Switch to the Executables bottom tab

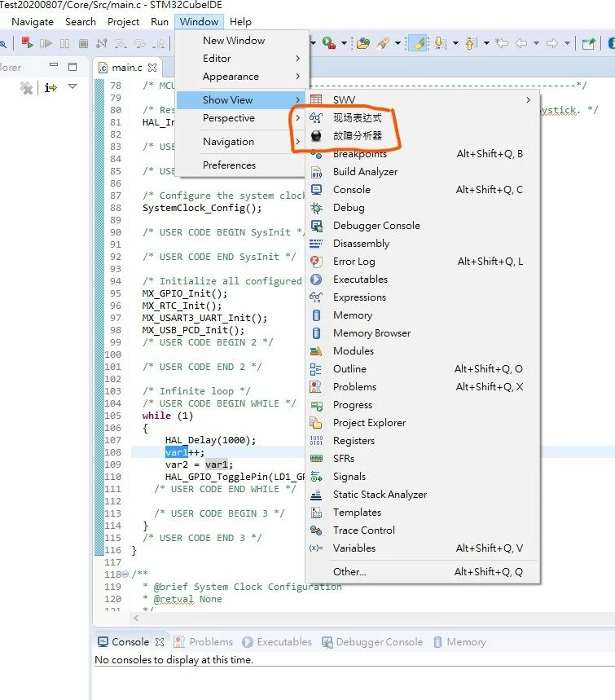[x=277, y=642]
